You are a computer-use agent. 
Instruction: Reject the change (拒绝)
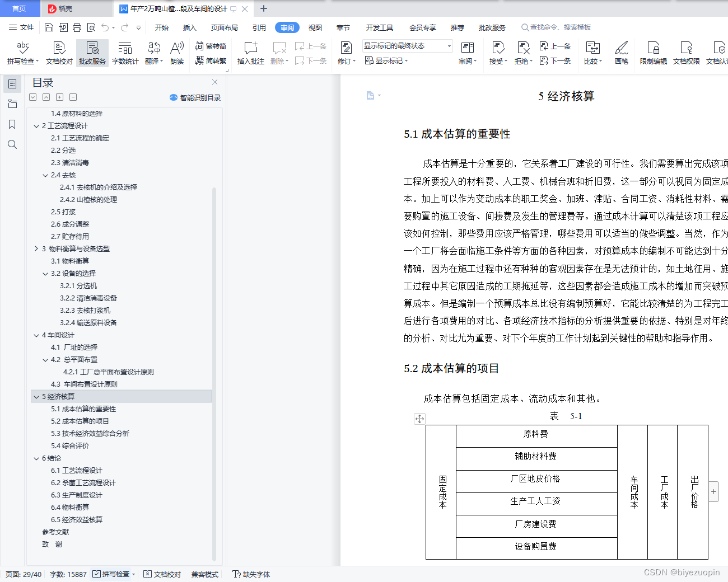tap(523, 53)
